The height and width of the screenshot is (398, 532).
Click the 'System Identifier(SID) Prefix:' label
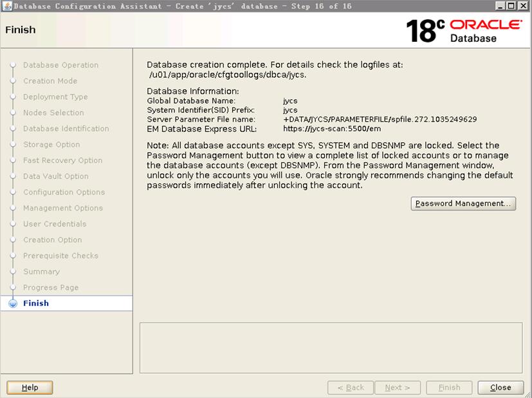(x=201, y=110)
